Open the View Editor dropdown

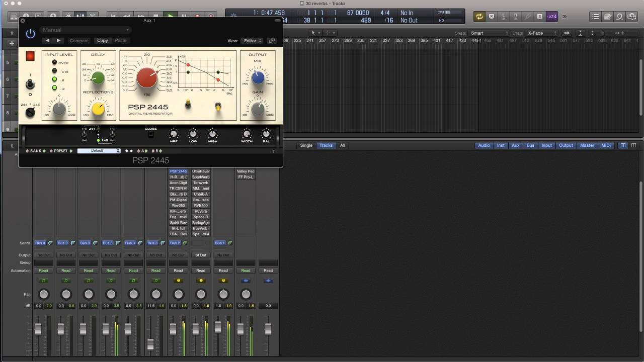[x=252, y=41]
